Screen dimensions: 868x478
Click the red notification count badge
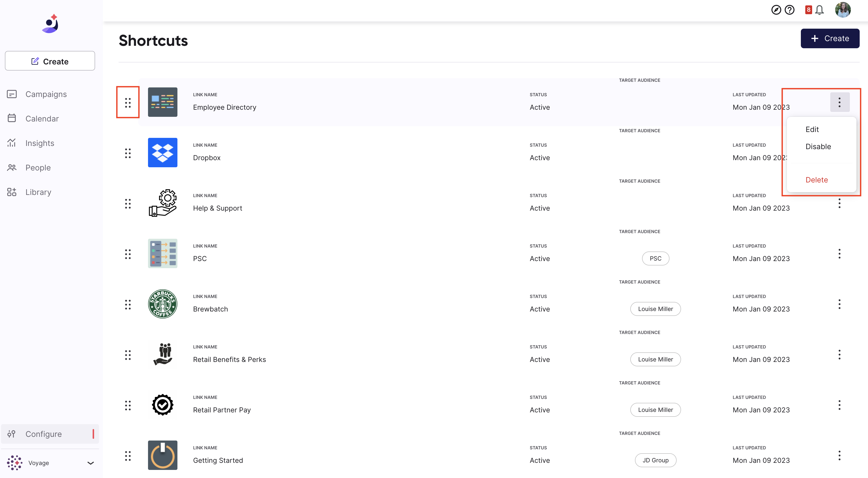(x=808, y=10)
